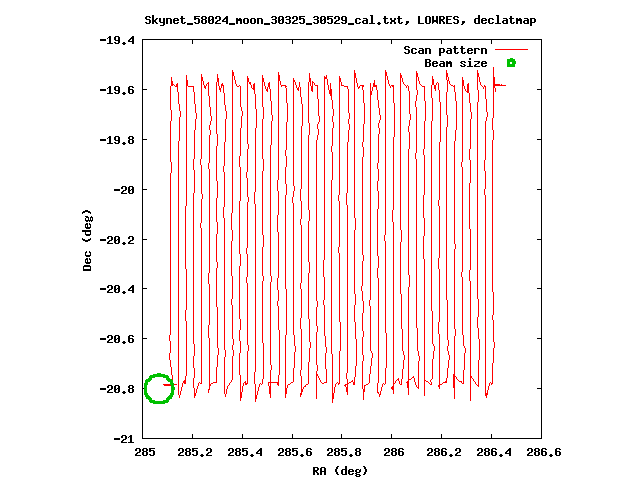Viewport: 640px width, 480px height.
Task: Click the 285.4 x-axis tick label
Action: click(245, 452)
